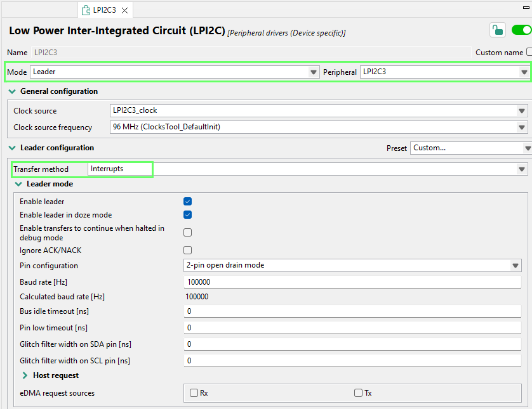Click the Baud rate input field

click(x=352, y=282)
